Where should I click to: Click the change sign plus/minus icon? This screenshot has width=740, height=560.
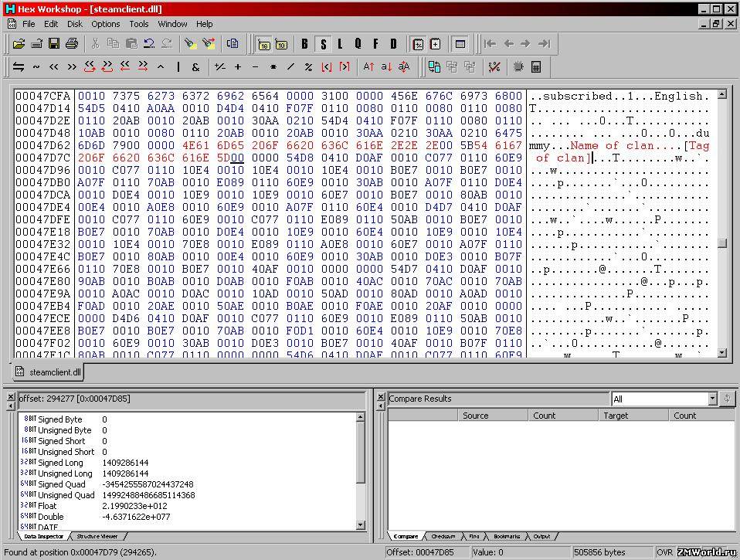[x=220, y=67]
